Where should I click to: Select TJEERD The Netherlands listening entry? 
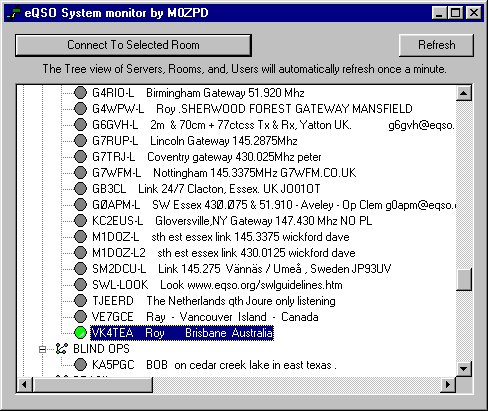click(214, 300)
